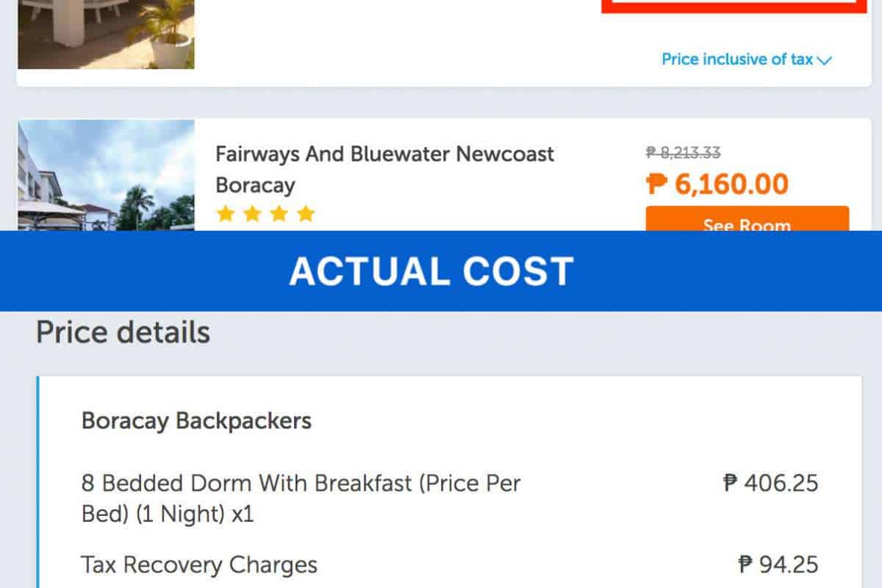Expand the chevron beside Price inclusive of tax

pyautogui.click(x=824, y=60)
